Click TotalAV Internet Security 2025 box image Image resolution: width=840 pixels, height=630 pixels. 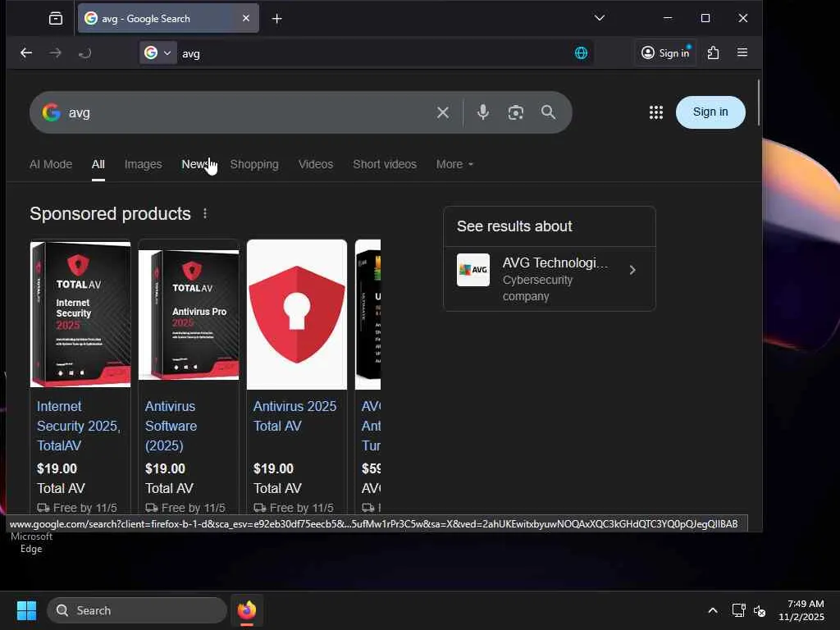click(80, 314)
